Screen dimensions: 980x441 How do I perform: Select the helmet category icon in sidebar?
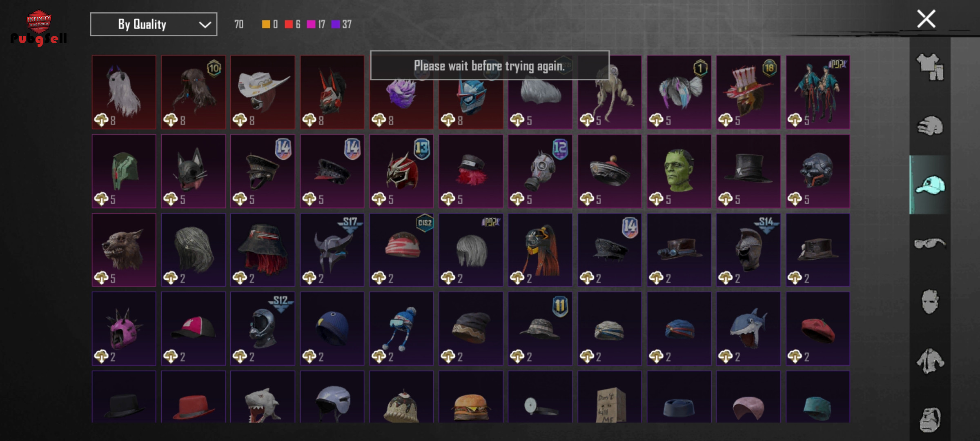click(930, 126)
